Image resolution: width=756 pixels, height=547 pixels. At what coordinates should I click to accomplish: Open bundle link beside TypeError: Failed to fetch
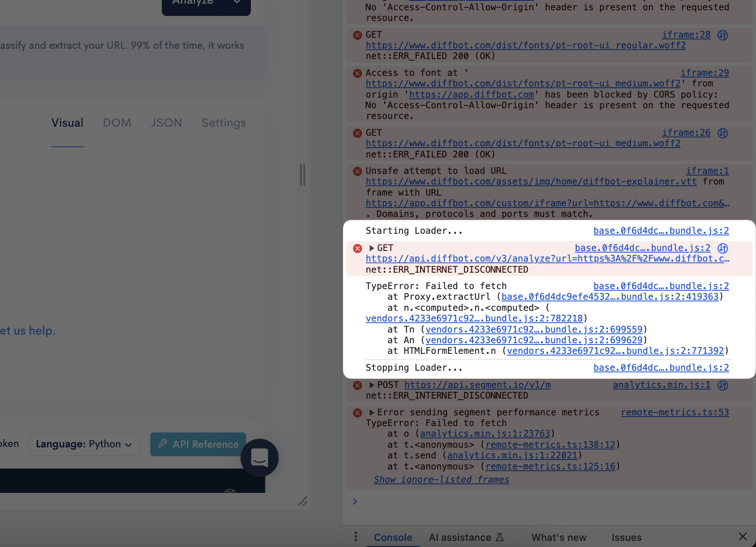point(661,286)
